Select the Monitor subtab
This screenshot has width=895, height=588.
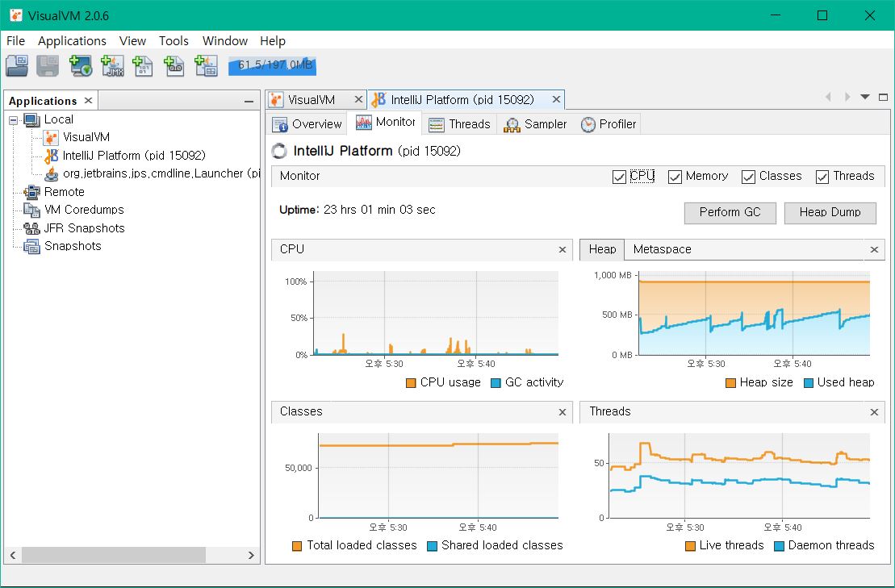coord(385,122)
